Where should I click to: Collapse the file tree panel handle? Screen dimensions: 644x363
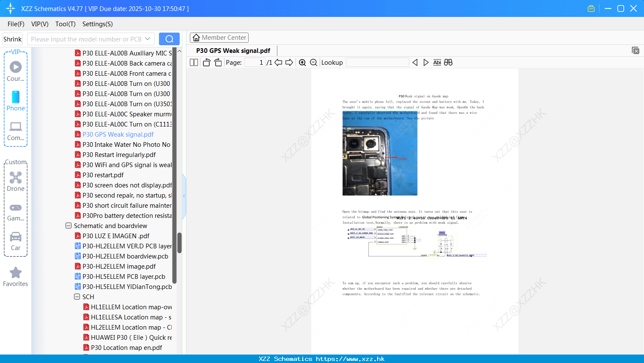184,196
